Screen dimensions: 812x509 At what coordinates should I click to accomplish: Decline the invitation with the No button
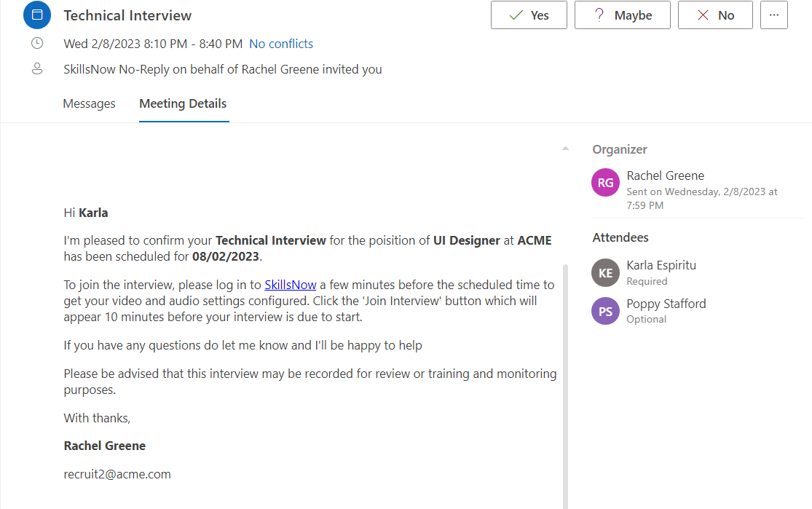[715, 15]
